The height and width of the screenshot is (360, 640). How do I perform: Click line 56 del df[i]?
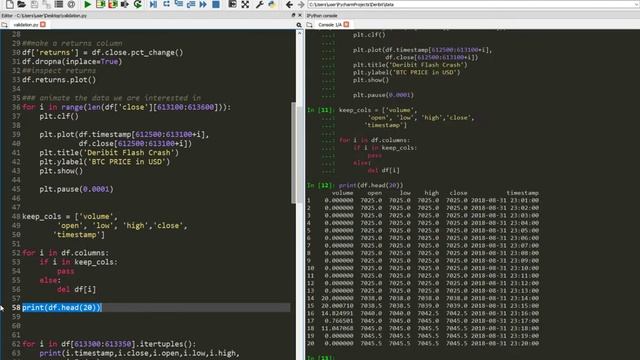[x=76, y=289]
